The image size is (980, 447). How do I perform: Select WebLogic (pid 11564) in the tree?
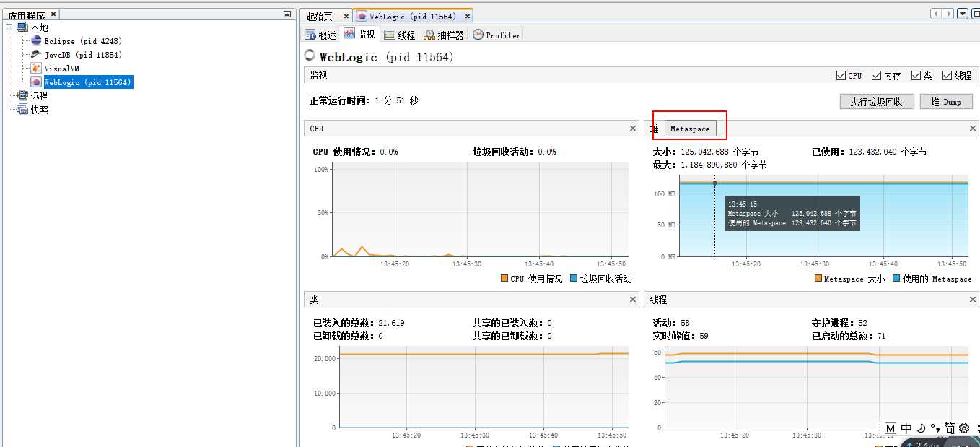point(88,82)
